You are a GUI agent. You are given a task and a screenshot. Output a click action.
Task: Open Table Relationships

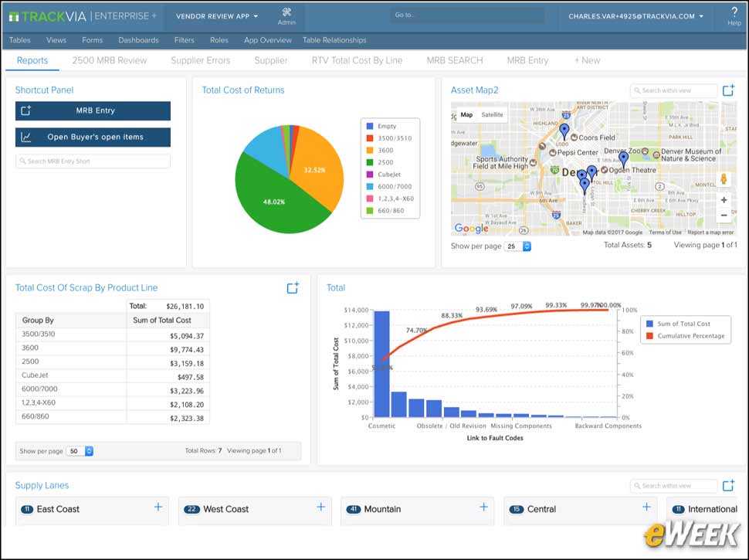click(334, 40)
